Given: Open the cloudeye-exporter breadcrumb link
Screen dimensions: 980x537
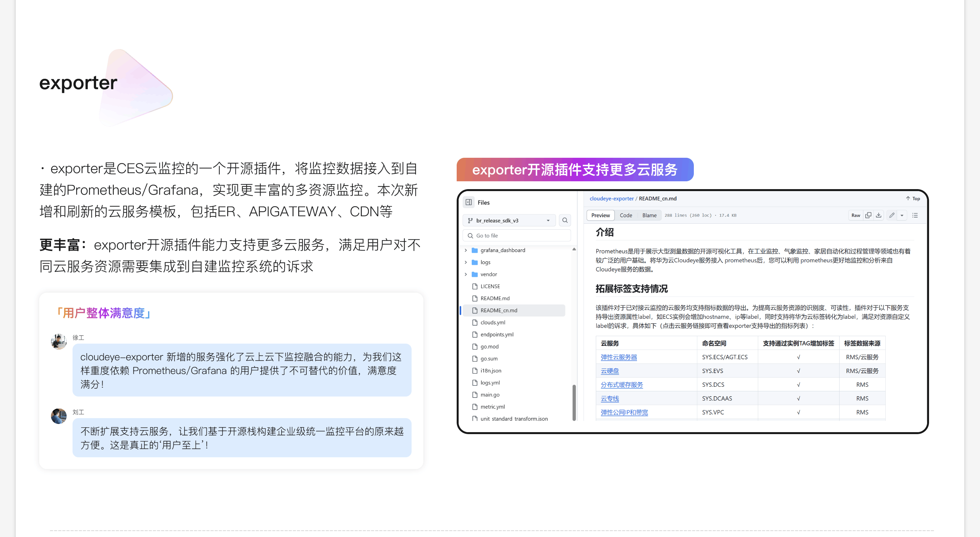Looking at the screenshot, I should pos(612,199).
